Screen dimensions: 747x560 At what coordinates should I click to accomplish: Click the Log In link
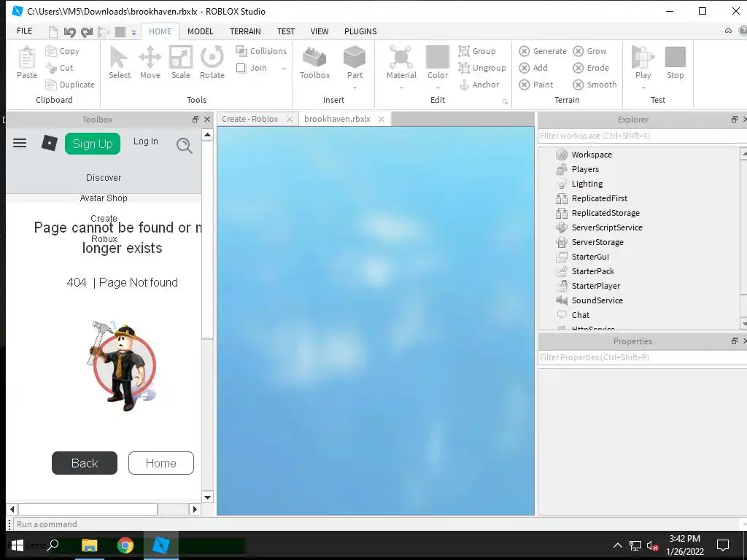145,141
